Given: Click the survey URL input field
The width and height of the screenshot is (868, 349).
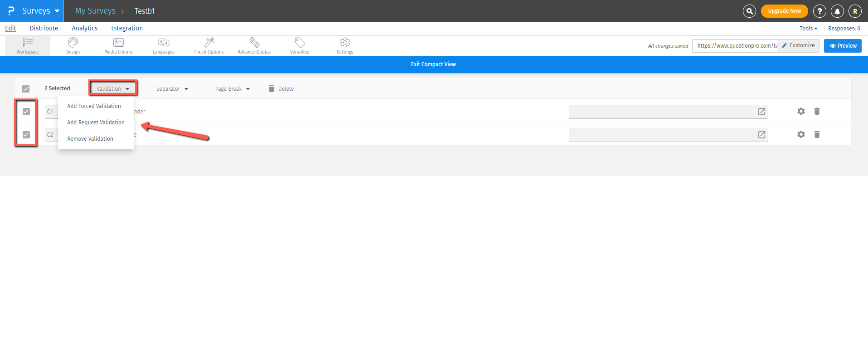Looking at the screenshot, I should [735, 46].
